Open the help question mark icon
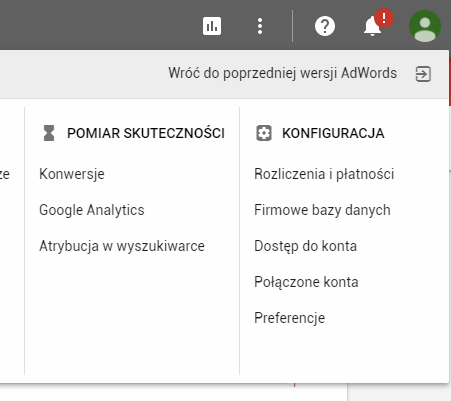This screenshot has height=401, width=451. (325, 26)
